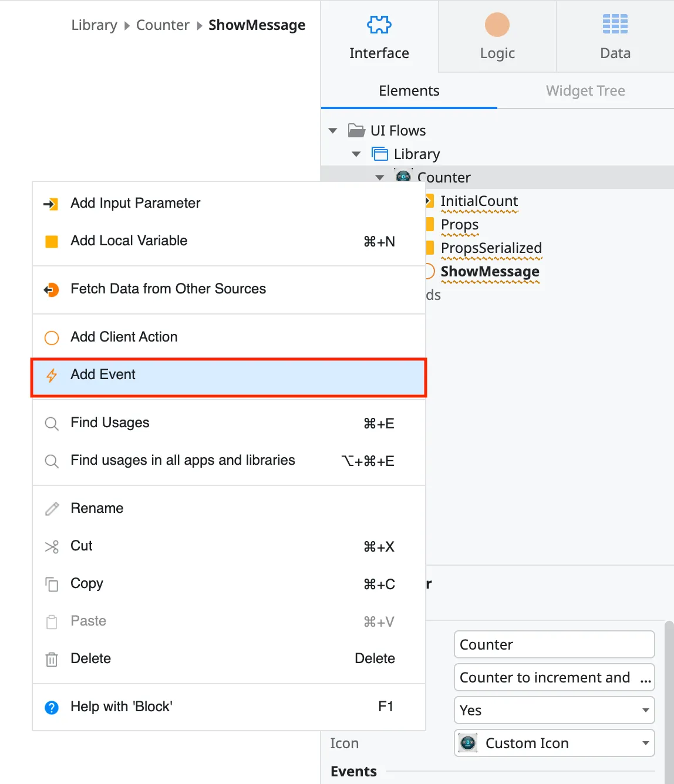Click the Data tab grid icon
Screen dimensions: 674x784
tap(615, 25)
